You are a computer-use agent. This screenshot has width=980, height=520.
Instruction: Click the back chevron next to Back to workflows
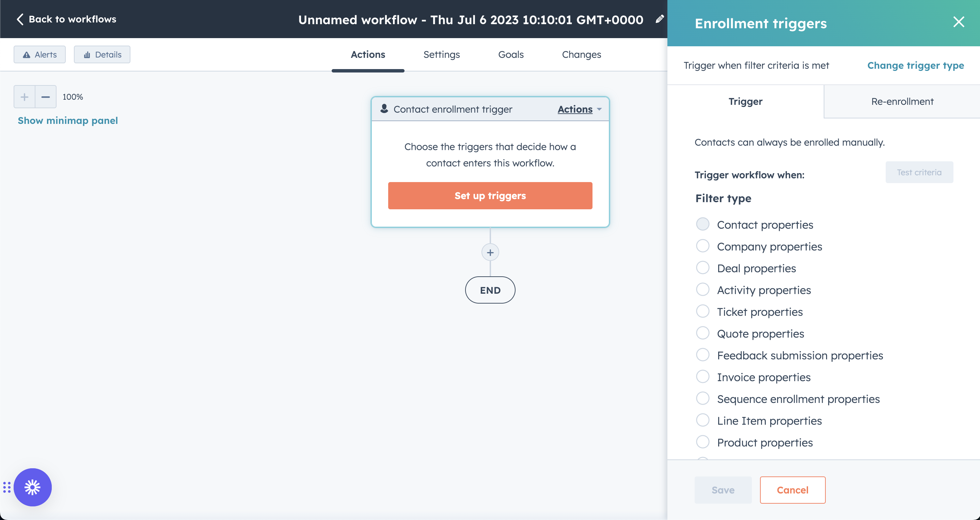pos(20,19)
